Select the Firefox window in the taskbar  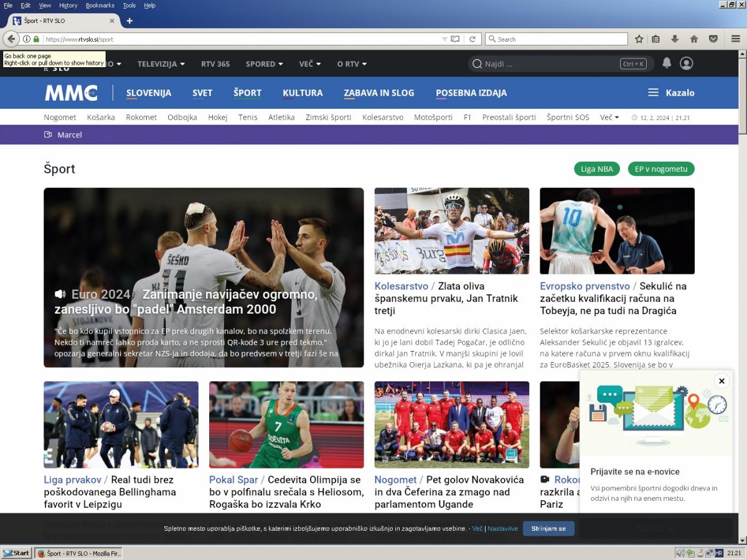point(78,553)
